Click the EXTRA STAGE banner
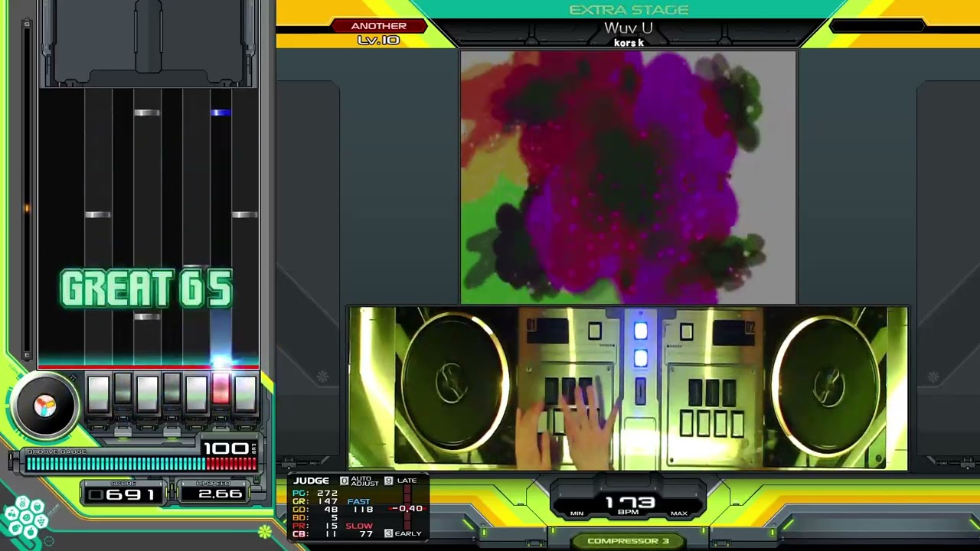The width and height of the screenshot is (980, 551). [x=629, y=10]
